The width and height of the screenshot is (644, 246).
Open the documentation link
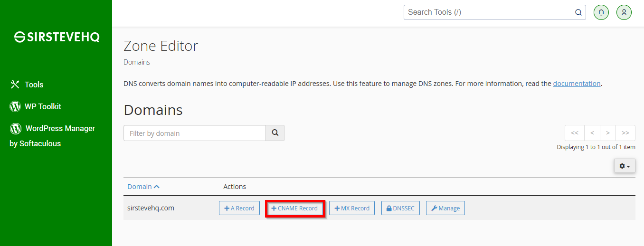577,84
